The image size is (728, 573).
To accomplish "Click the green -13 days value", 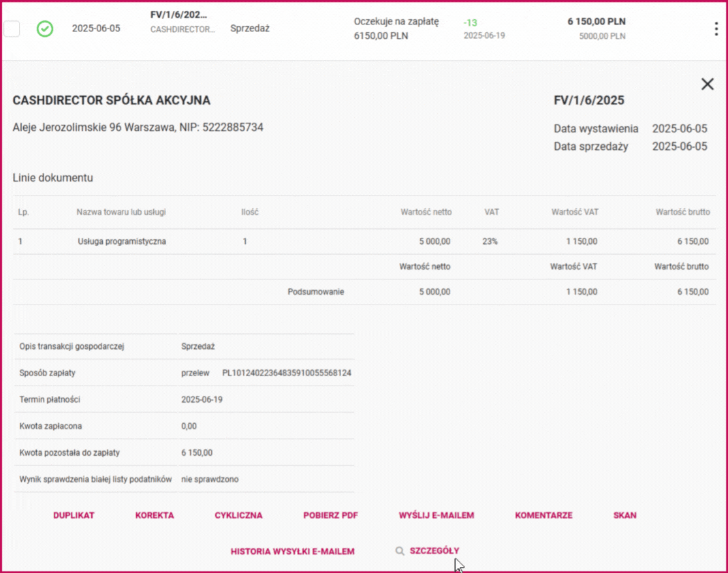I will pyautogui.click(x=471, y=22).
